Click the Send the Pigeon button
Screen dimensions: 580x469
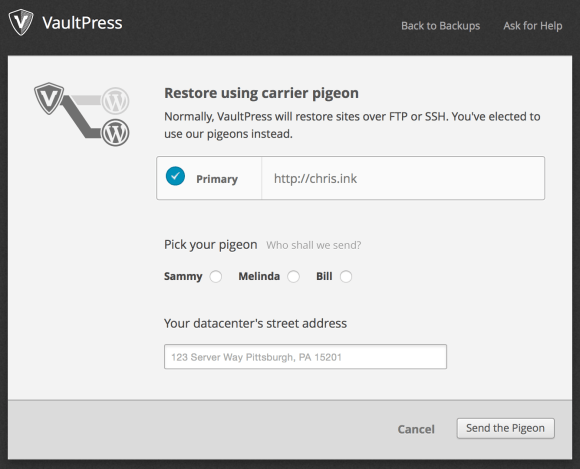(x=505, y=428)
